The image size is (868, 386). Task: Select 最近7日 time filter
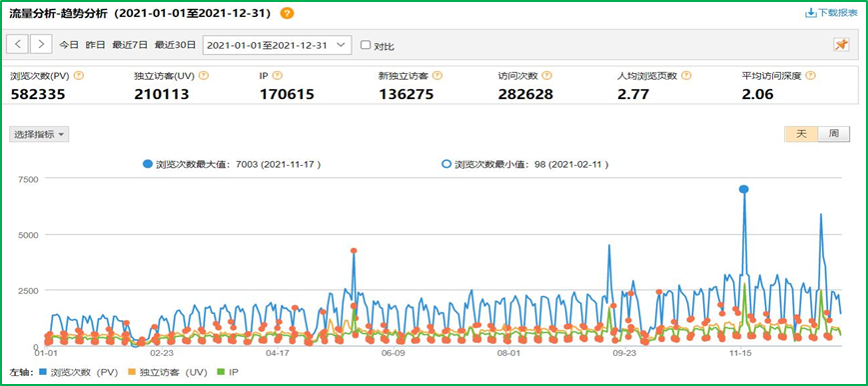click(130, 45)
